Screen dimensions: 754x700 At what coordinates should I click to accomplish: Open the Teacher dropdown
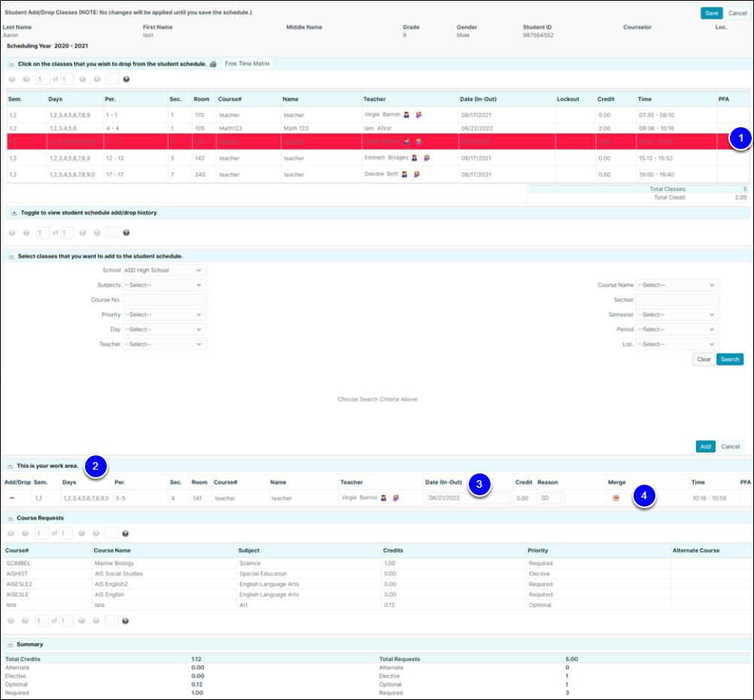(165, 345)
